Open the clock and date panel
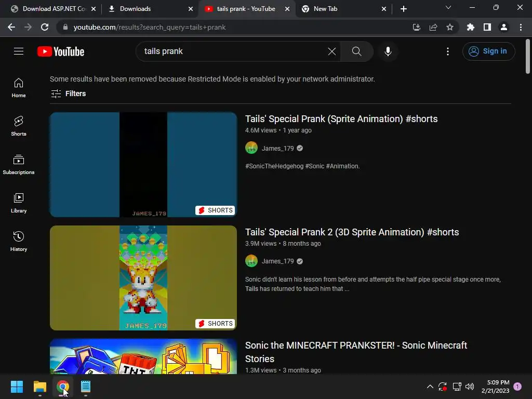Image resolution: width=532 pixels, height=399 pixels. click(495, 387)
